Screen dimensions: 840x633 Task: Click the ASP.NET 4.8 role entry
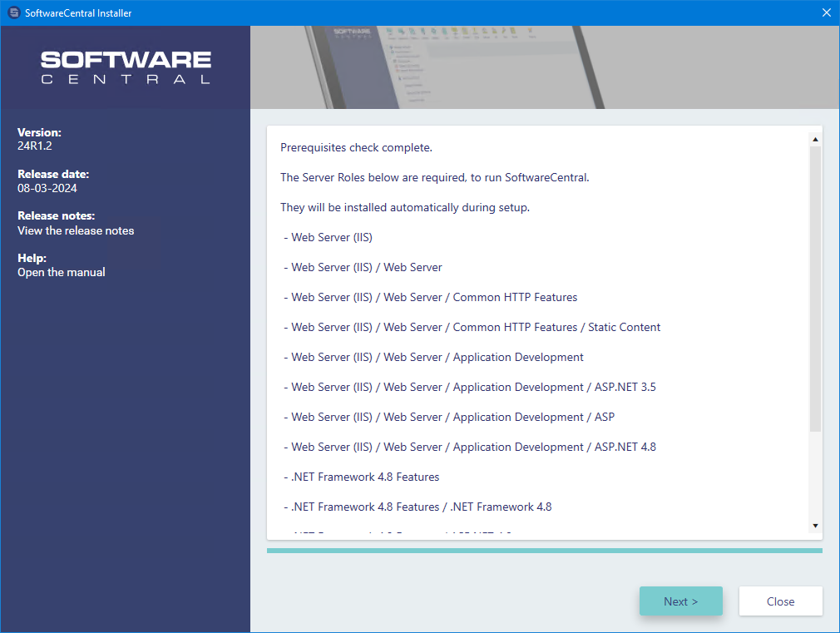473,448
